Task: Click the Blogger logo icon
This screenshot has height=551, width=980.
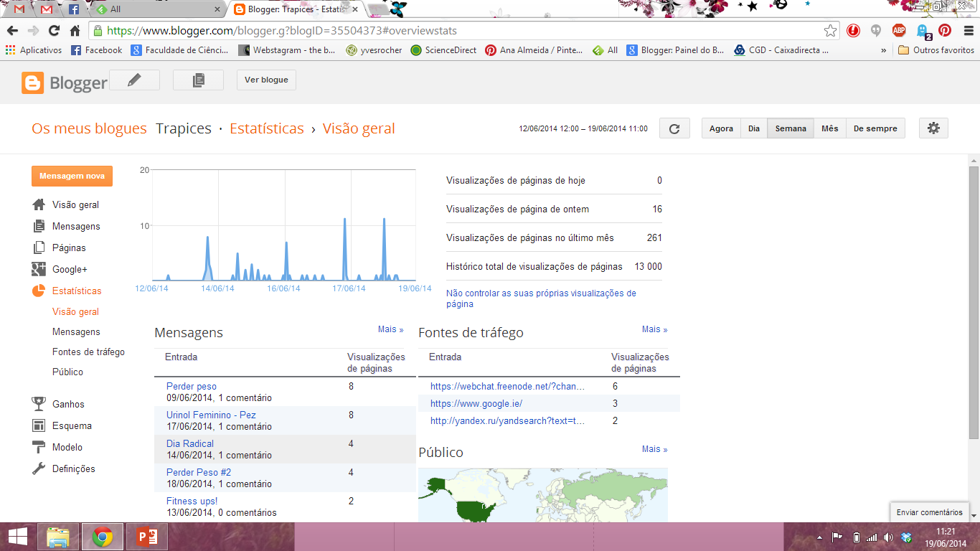Action: click(x=33, y=83)
